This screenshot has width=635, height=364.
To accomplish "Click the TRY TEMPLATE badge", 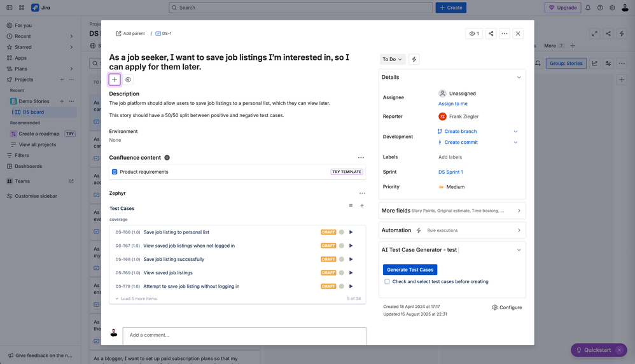I will [x=347, y=172].
